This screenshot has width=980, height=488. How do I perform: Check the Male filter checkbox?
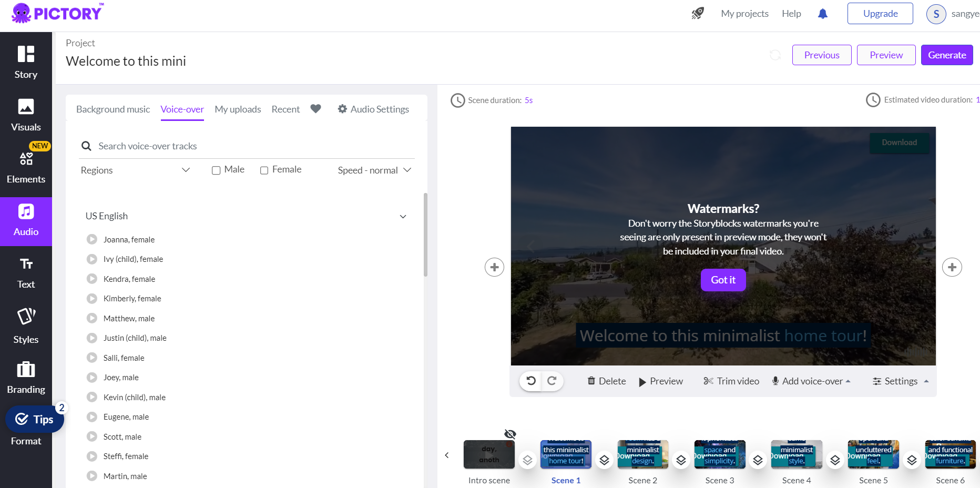tap(216, 170)
